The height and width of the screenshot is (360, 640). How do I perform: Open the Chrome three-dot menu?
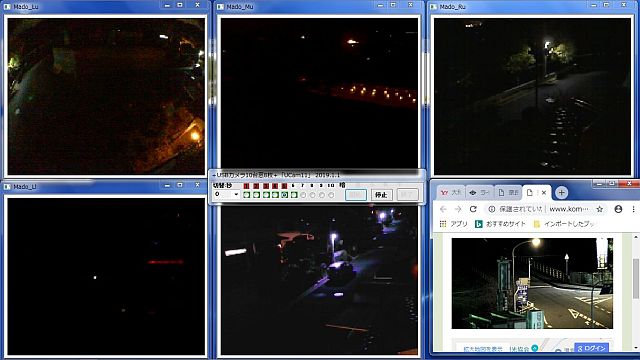633,209
